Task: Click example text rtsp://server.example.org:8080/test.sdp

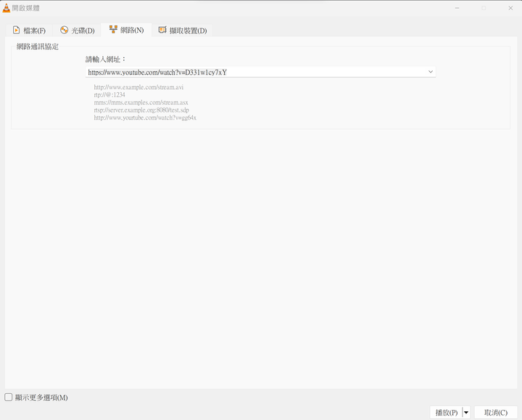Action: 141,110
